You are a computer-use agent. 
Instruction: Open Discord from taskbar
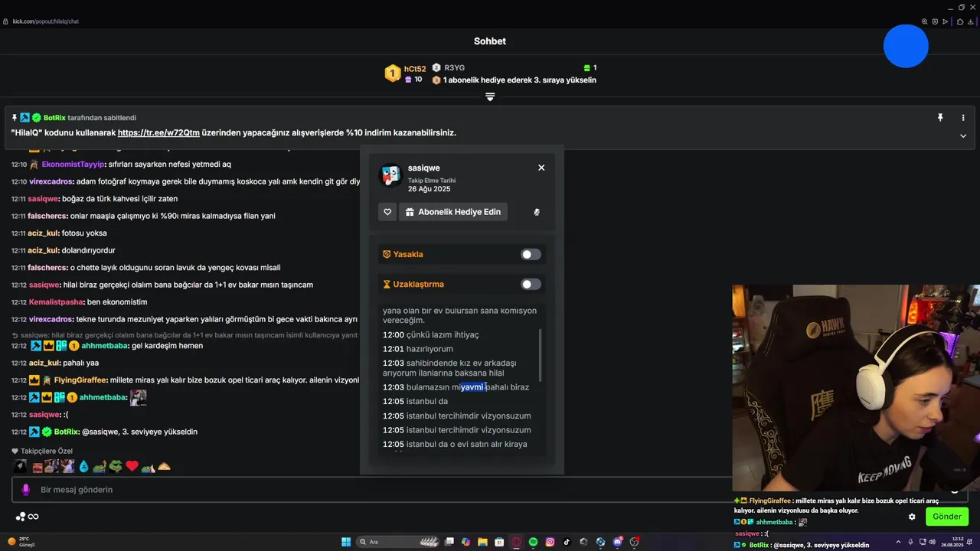coord(617,542)
